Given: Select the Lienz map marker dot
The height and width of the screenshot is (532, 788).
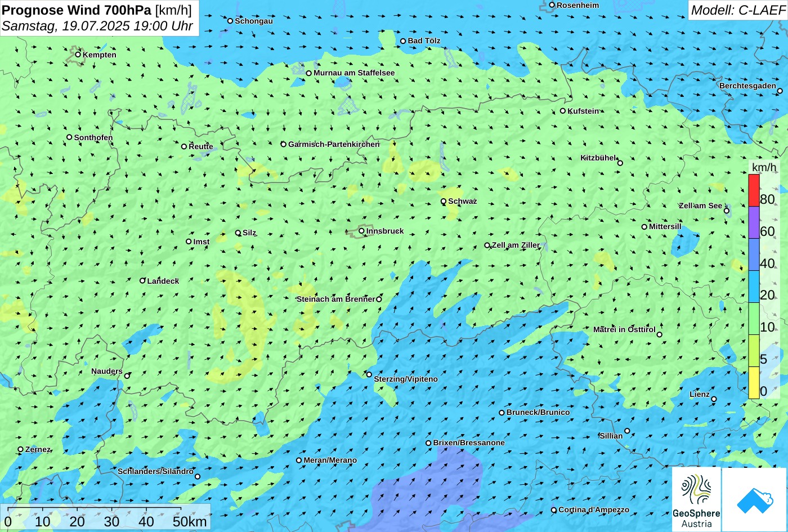Looking at the screenshot, I should pos(714,399).
